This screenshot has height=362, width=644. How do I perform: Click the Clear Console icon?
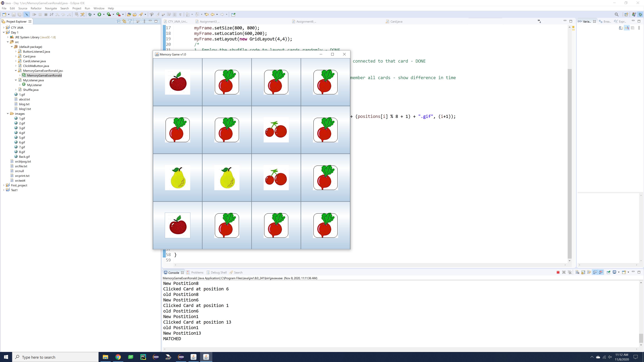(577, 272)
